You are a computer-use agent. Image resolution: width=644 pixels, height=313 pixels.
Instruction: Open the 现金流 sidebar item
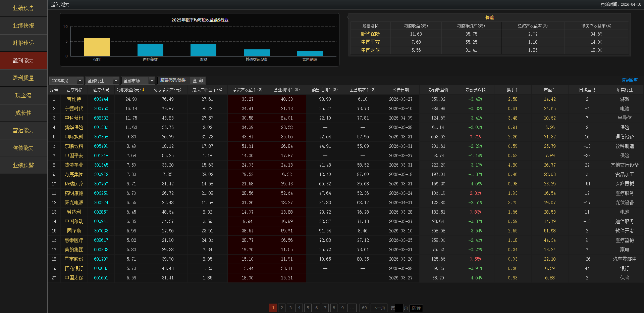23,95
